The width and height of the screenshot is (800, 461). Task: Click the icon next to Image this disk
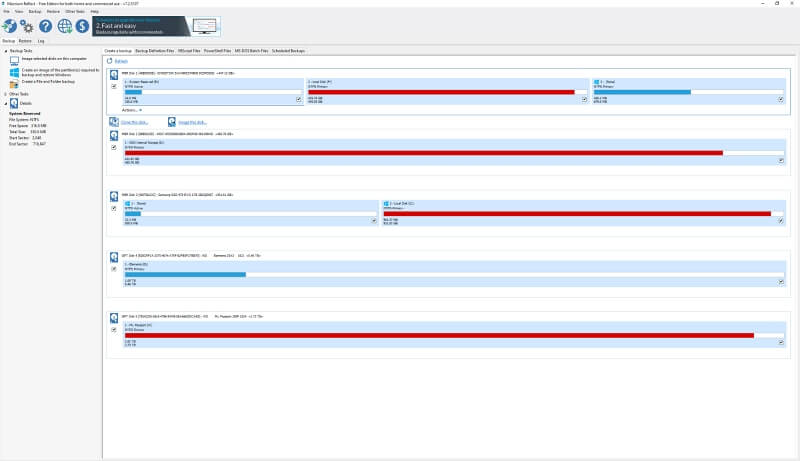pyautogui.click(x=172, y=122)
